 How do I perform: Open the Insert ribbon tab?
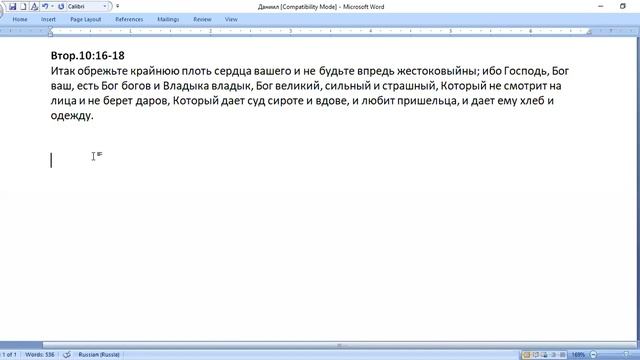coord(48,19)
